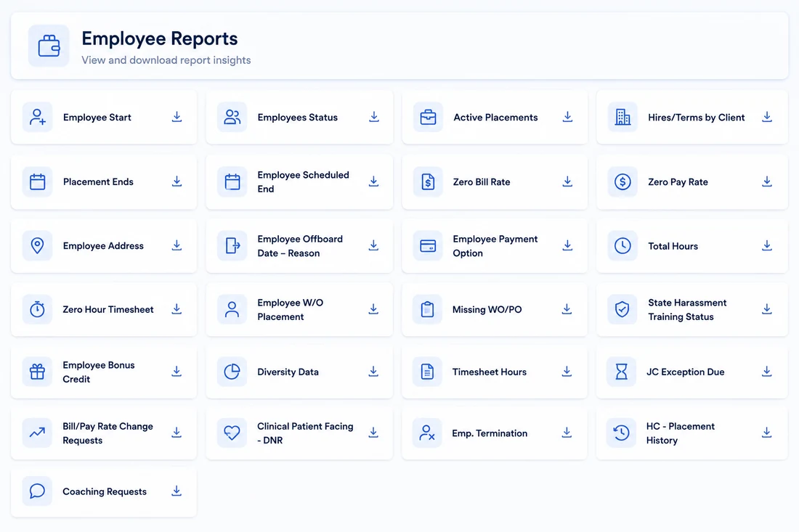Download the Employees Status report
Viewport: 799px width, 532px height.
(x=374, y=117)
